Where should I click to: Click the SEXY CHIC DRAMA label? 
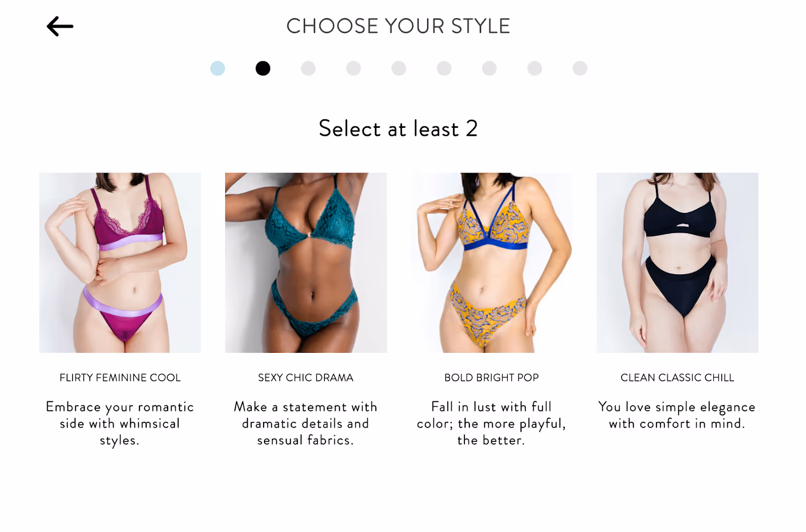click(x=306, y=377)
